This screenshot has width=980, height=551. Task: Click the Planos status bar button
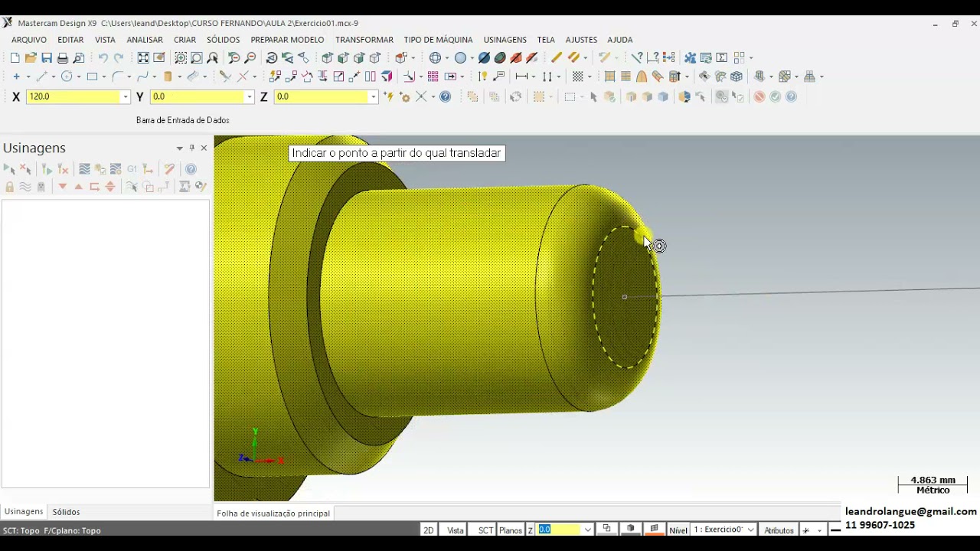511,530
